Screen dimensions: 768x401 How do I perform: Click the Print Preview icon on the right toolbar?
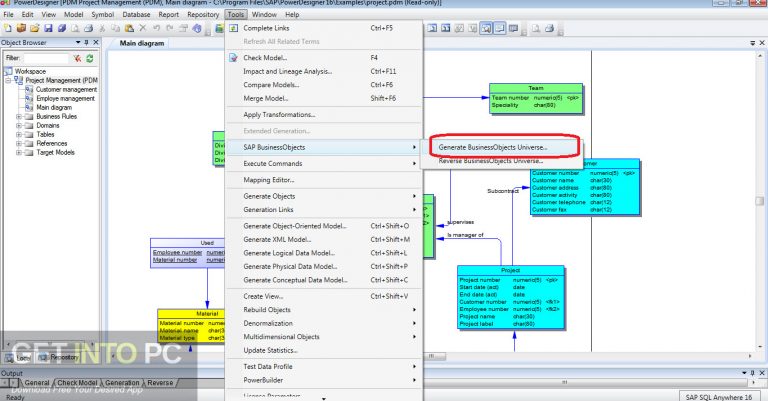(536, 28)
